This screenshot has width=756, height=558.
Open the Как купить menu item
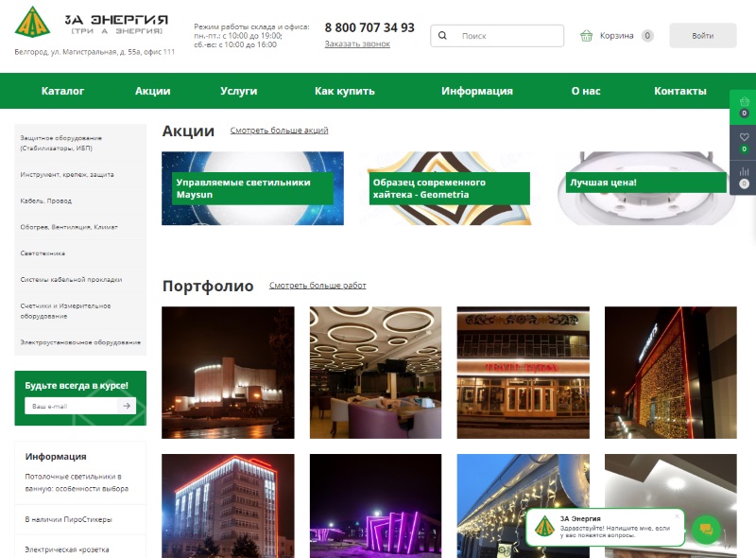point(344,91)
